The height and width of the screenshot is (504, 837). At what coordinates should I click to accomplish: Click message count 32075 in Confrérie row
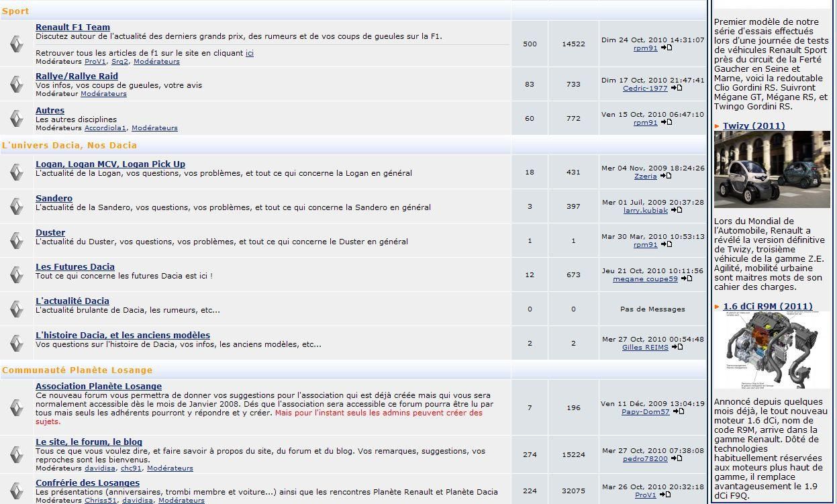pyautogui.click(x=573, y=491)
